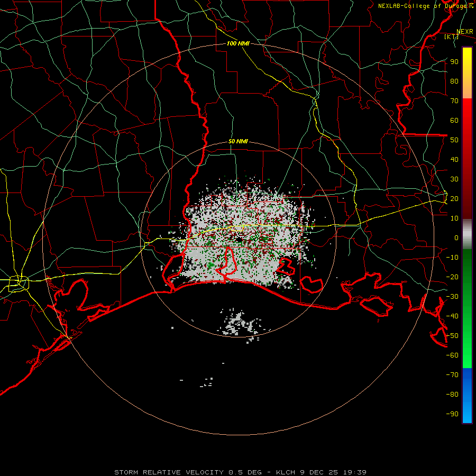Click the -10 value on the velocity scale
Image resolution: width=476 pixels, height=476 pixels.
pyautogui.click(x=452, y=258)
